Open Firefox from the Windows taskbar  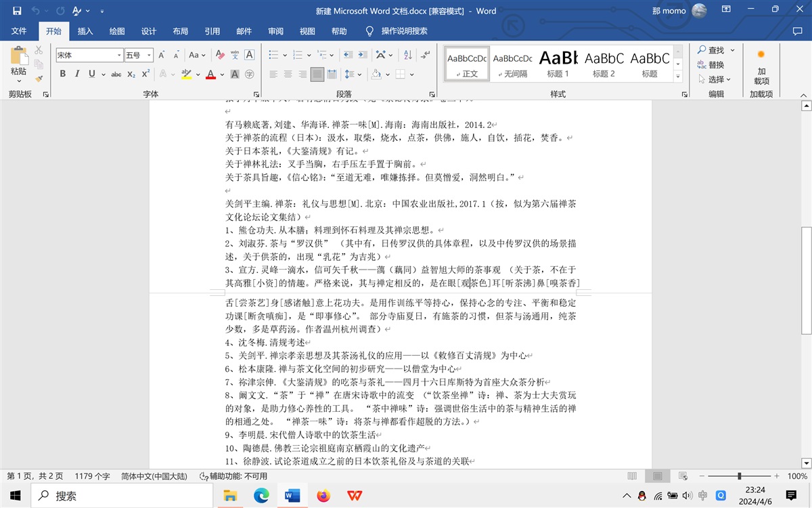(x=323, y=496)
